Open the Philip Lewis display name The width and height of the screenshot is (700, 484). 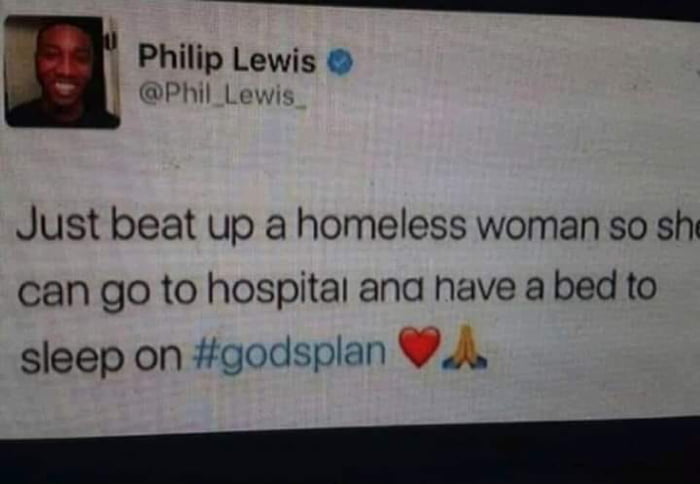(x=227, y=59)
